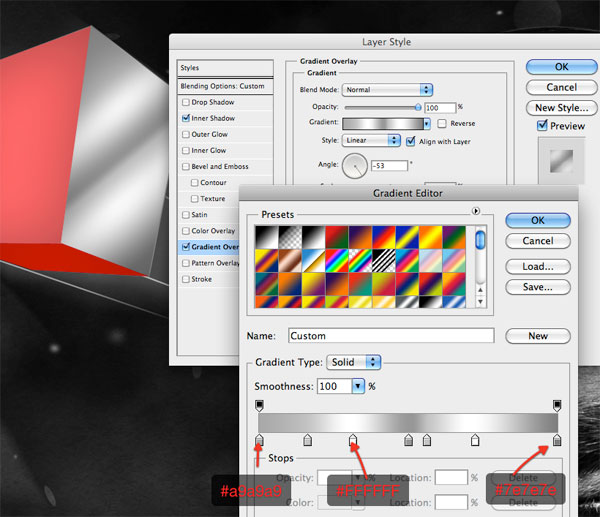Enable the Stroke checkbox
Screen dimensions: 600x517
186,279
